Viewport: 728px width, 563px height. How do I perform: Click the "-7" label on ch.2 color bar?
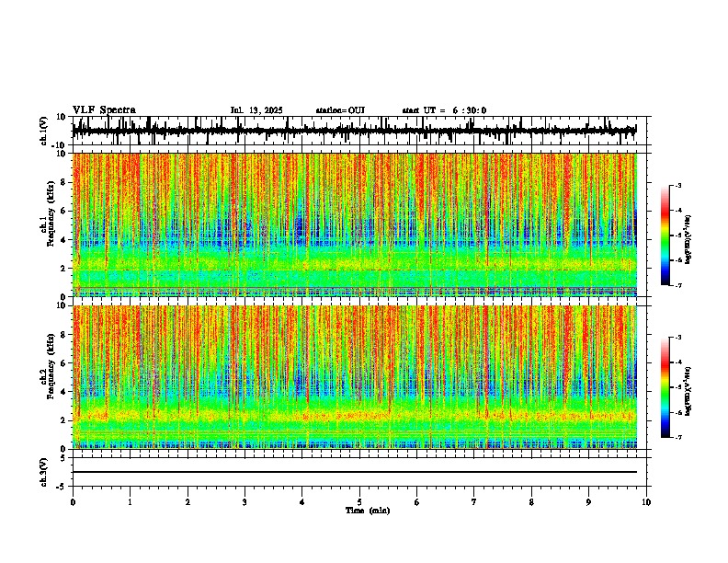point(677,437)
